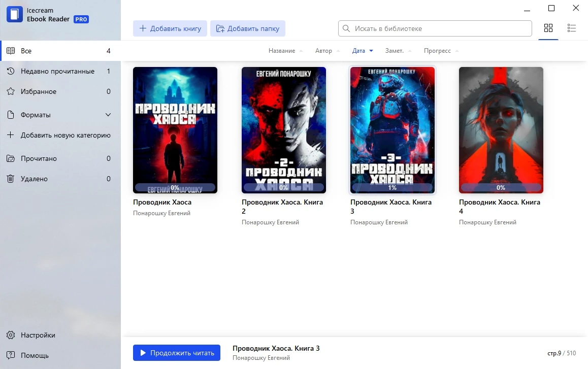This screenshot has height=369, width=588.
Task: Open the Проводник Хаоса first book cover
Action: [175, 130]
